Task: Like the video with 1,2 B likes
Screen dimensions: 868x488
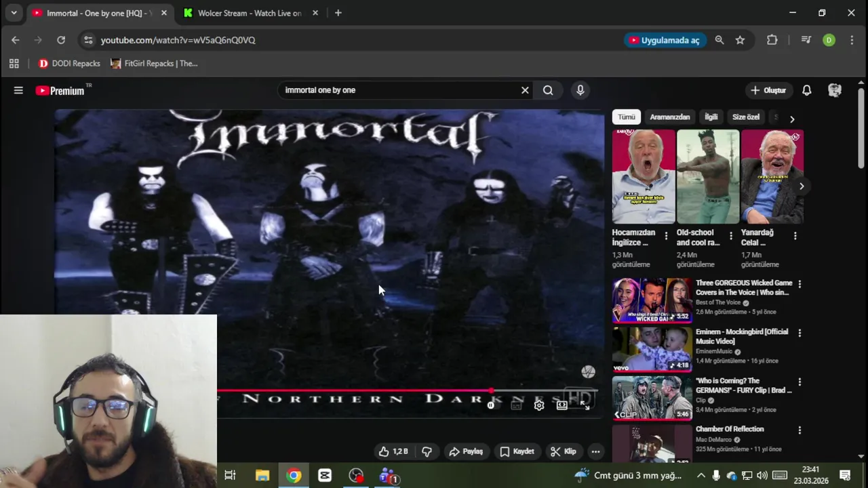Action: [x=393, y=451]
